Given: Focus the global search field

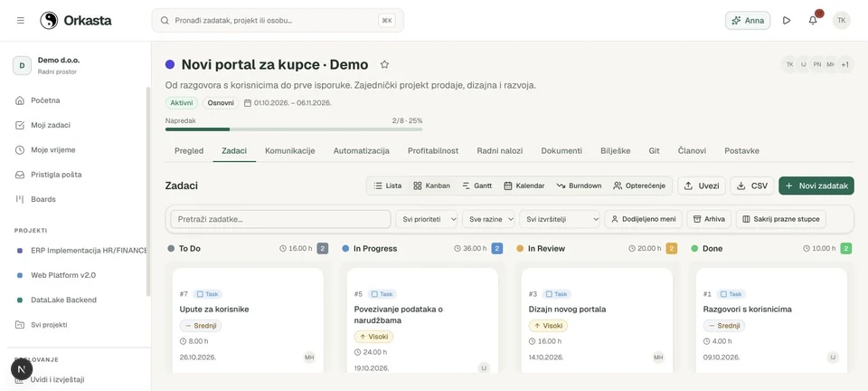Looking at the screenshot, I should [278, 21].
